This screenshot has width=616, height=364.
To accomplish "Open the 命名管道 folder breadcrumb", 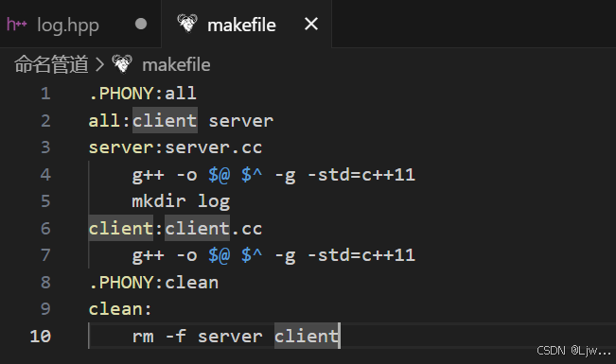I will pos(51,64).
